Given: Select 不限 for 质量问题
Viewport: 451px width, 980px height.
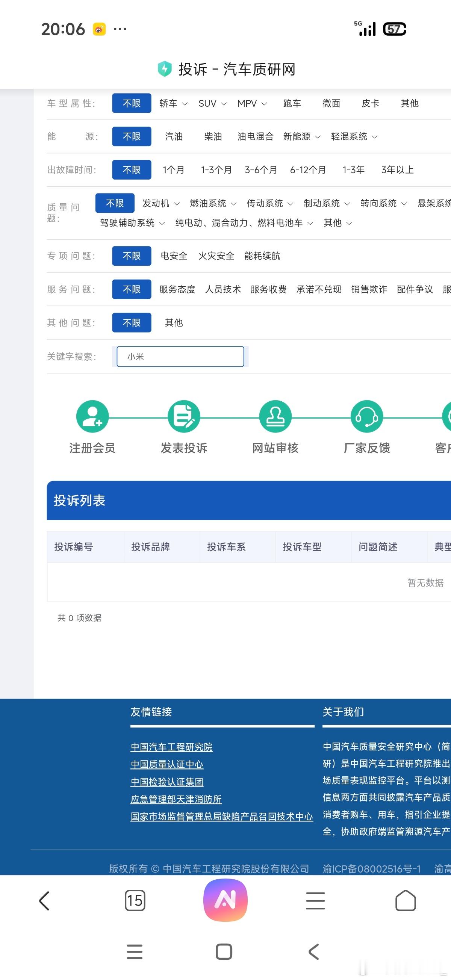Looking at the screenshot, I should click(x=115, y=203).
